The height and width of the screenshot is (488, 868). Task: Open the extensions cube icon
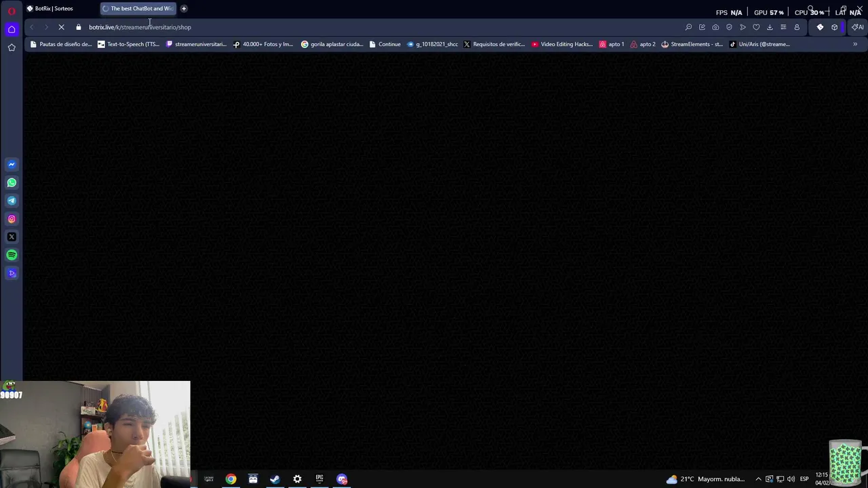[834, 27]
